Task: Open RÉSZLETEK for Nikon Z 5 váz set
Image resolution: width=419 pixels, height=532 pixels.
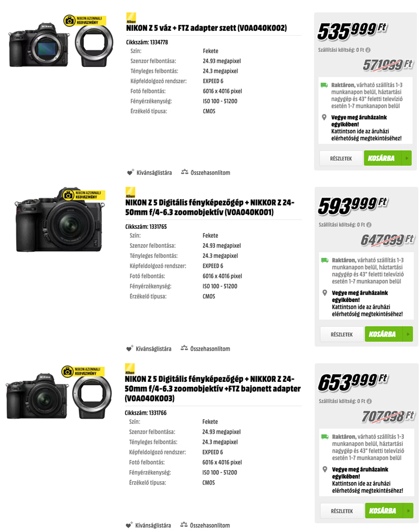Action: 341,158
